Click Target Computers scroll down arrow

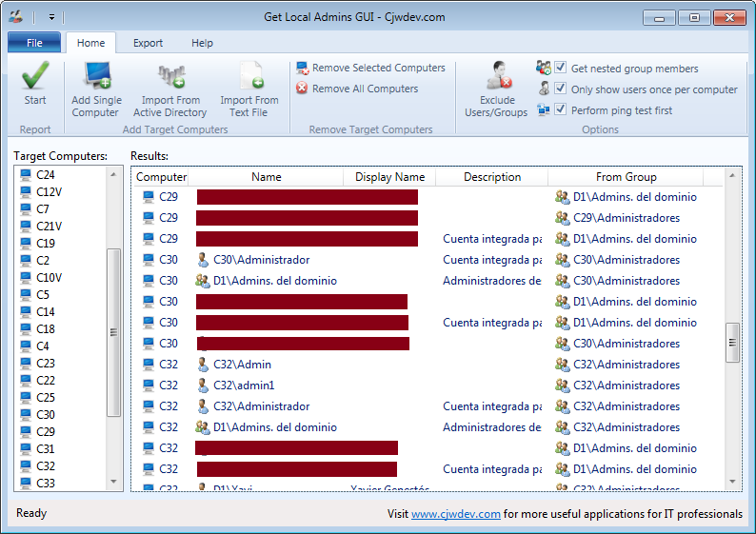[x=114, y=482]
